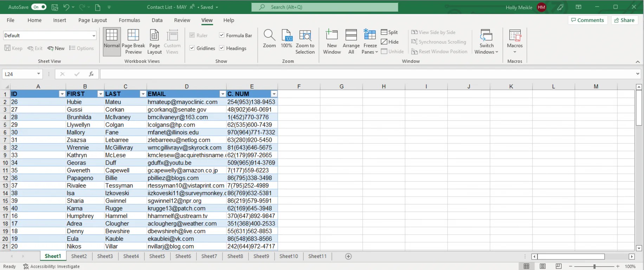The width and height of the screenshot is (644, 270).
Task: Create new file from title bar icon
Action: [98, 7]
